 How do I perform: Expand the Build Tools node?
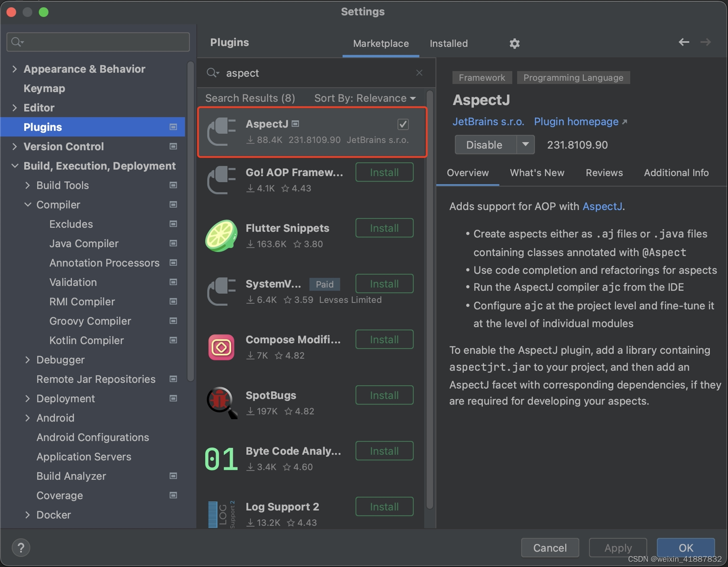(27, 185)
